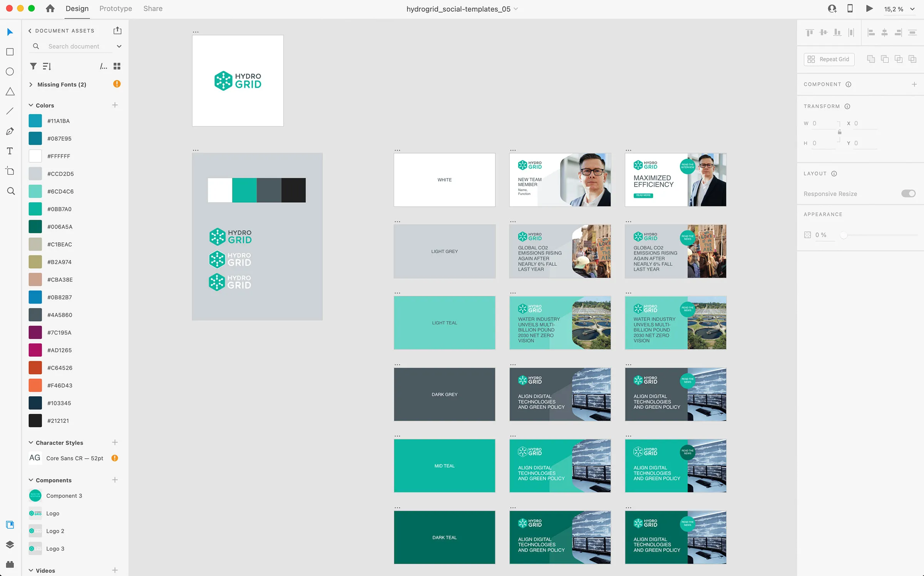924x576 pixels.
Task: Expand the Missing Fonts section
Action: 31,84
